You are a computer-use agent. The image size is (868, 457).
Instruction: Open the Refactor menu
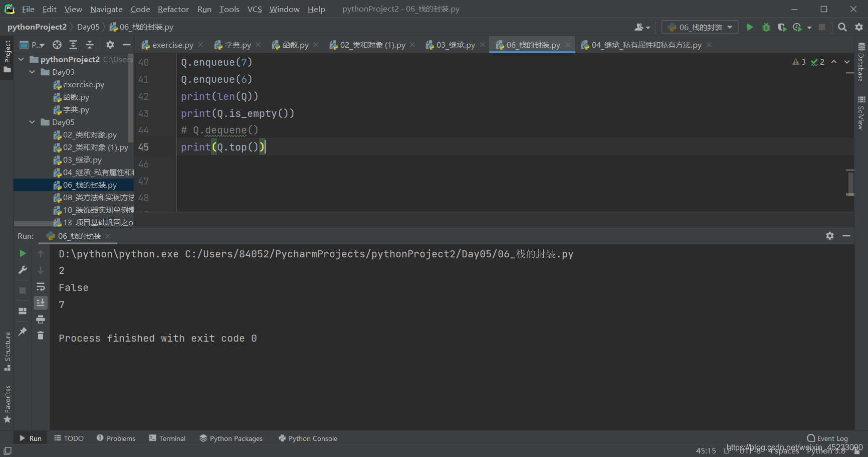(x=173, y=9)
